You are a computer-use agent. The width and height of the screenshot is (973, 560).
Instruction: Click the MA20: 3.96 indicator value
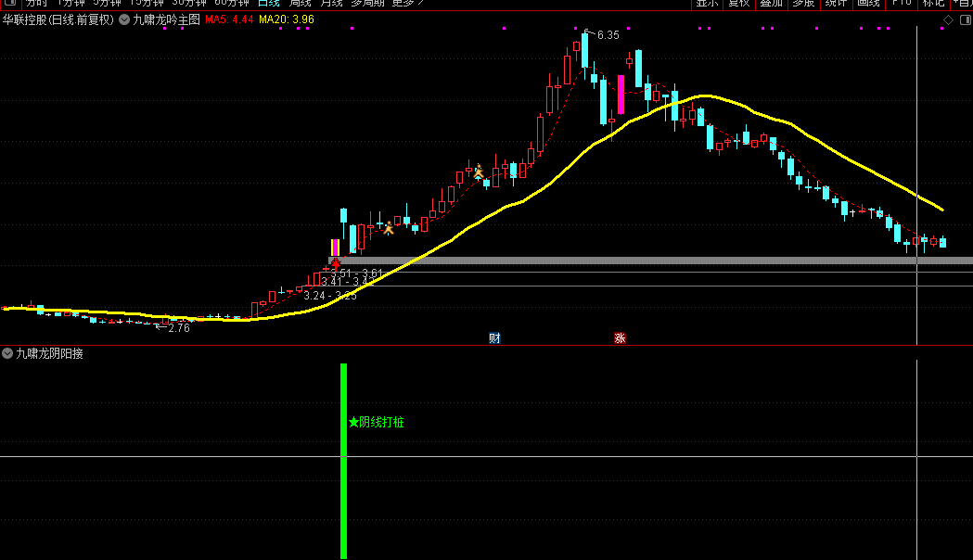click(286, 19)
